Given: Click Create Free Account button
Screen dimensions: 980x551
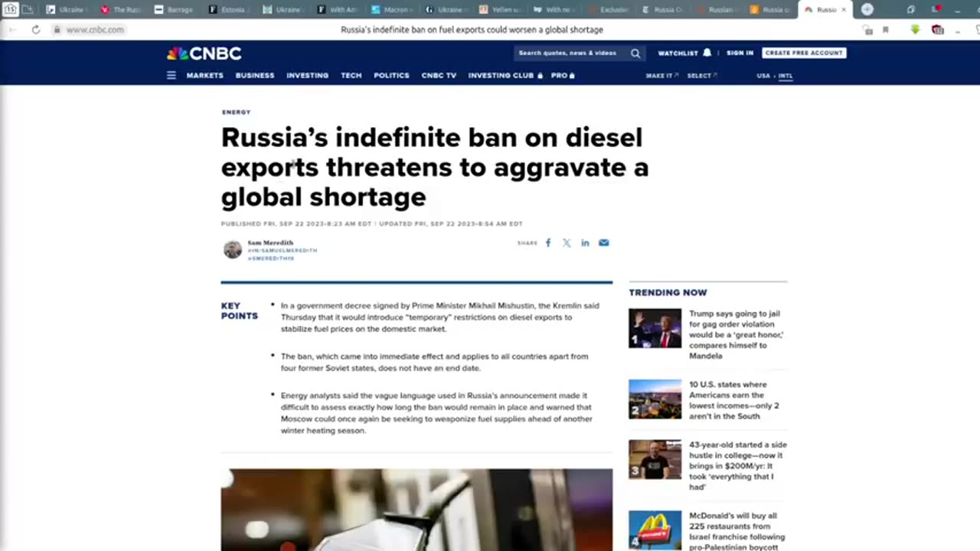Looking at the screenshot, I should tap(804, 54).
